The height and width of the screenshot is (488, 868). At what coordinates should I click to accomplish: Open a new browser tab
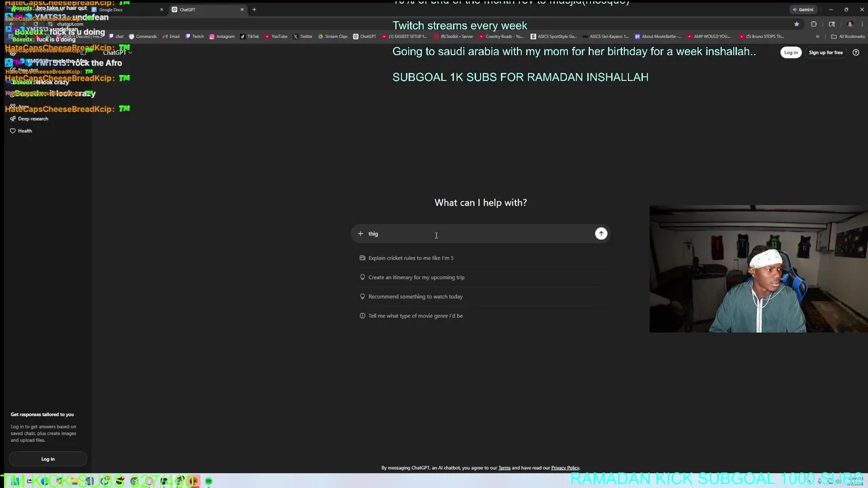click(x=254, y=9)
